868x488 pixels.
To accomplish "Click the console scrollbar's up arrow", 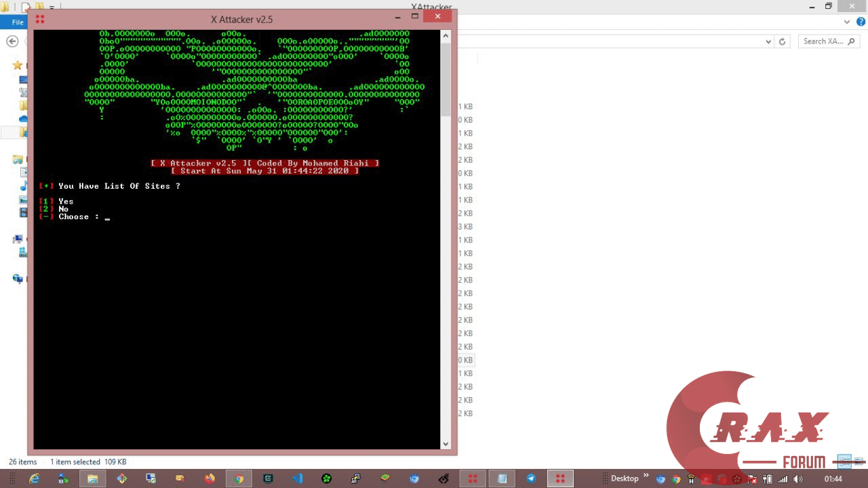I will tap(446, 35).
